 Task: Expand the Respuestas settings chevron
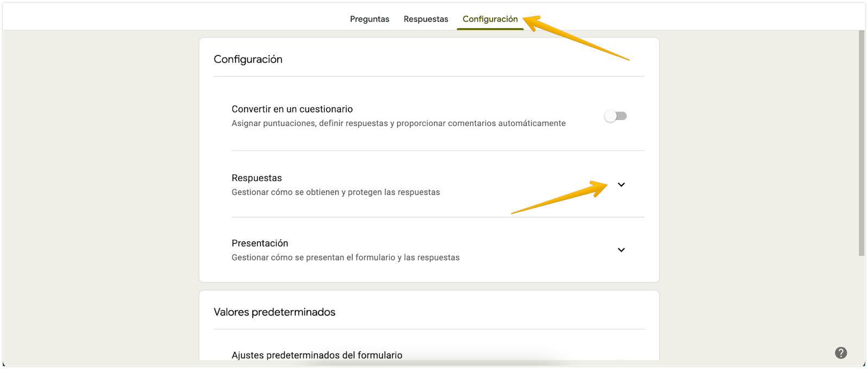coord(621,184)
